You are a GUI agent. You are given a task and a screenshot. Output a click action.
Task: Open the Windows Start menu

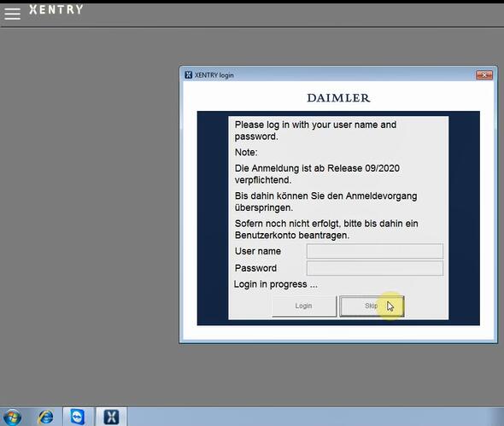[12, 417]
